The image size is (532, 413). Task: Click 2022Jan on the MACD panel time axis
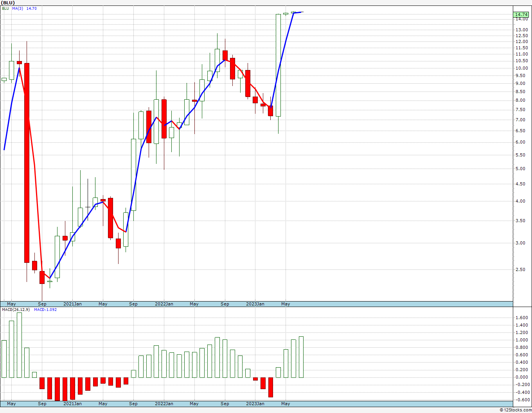pyautogui.click(x=164, y=404)
